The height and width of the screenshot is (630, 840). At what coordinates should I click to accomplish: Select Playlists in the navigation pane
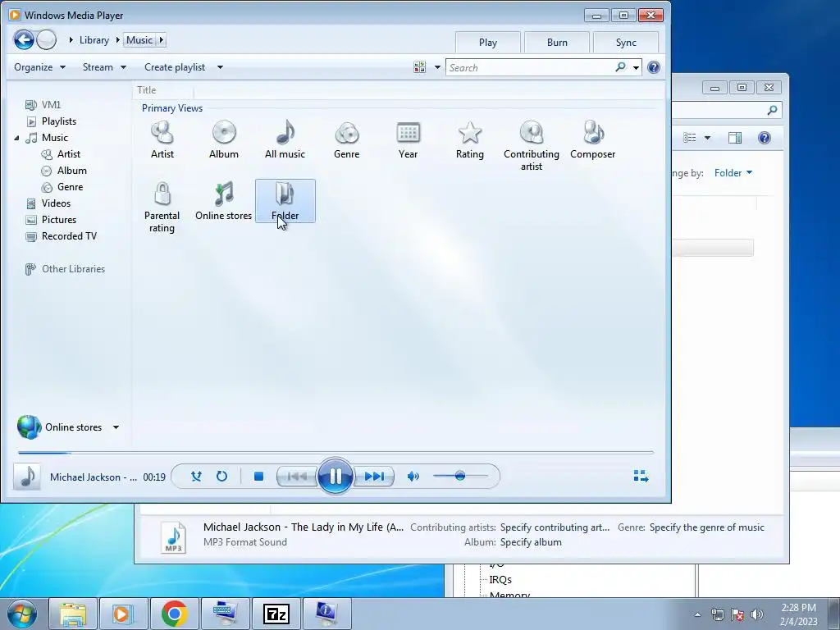(59, 121)
